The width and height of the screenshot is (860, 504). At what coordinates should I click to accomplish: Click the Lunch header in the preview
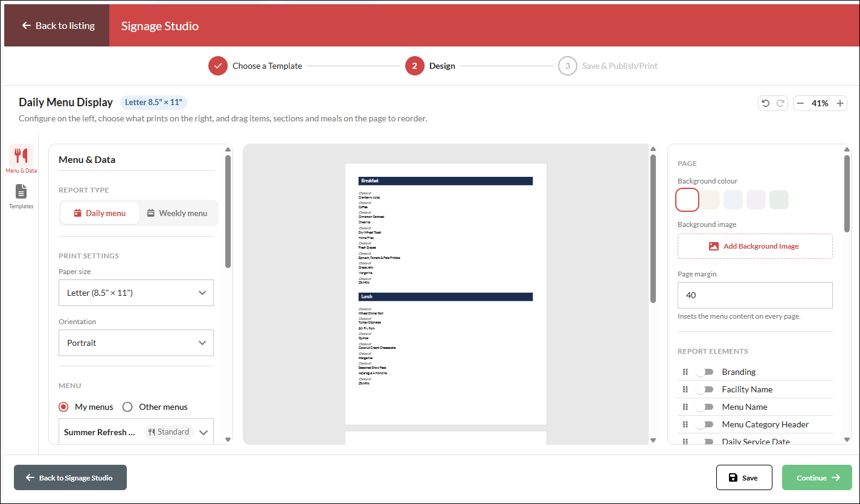(x=446, y=297)
